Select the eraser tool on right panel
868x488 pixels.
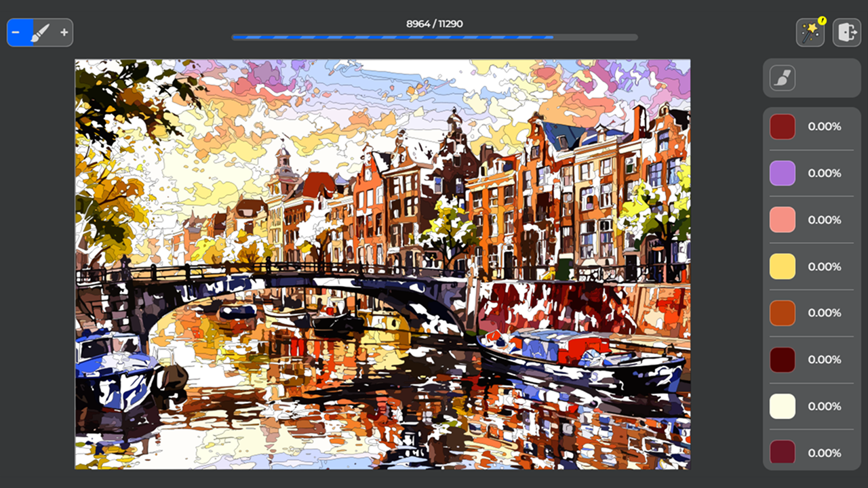click(781, 77)
